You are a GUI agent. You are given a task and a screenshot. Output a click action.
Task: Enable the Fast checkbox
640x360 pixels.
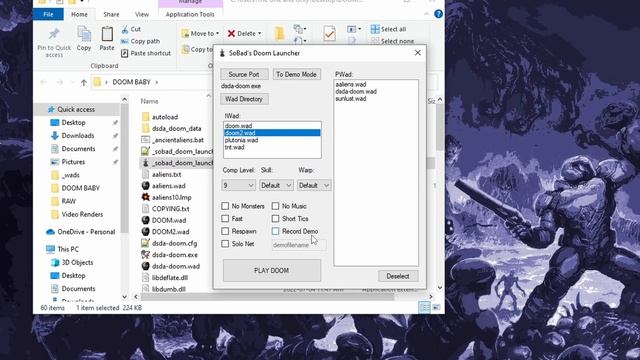click(x=225, y=218)
